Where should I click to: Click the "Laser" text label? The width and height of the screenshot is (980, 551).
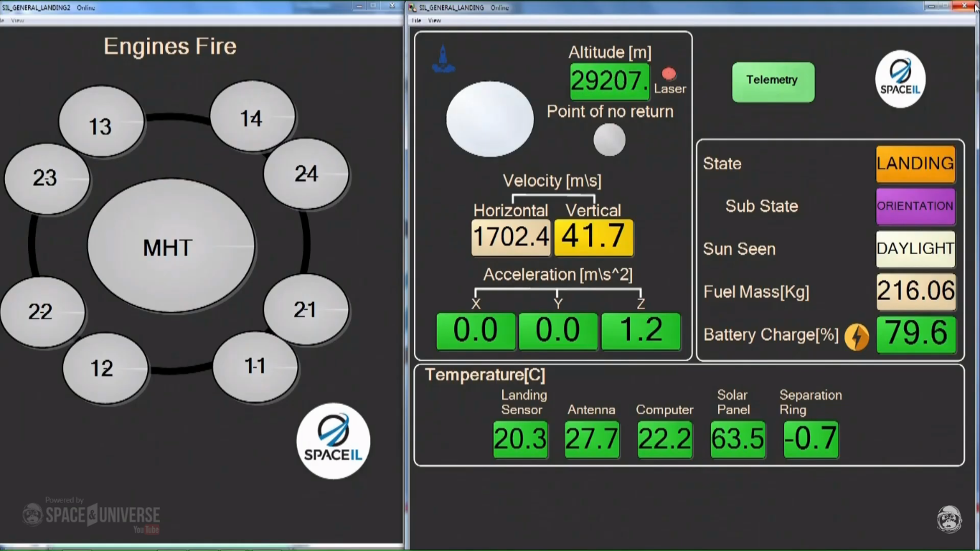click(x=670, y=89)
